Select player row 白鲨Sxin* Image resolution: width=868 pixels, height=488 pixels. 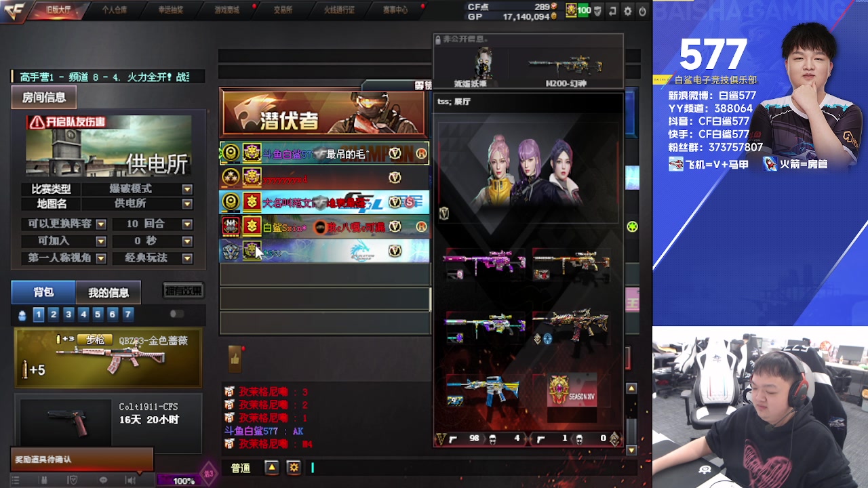(324, 227)
